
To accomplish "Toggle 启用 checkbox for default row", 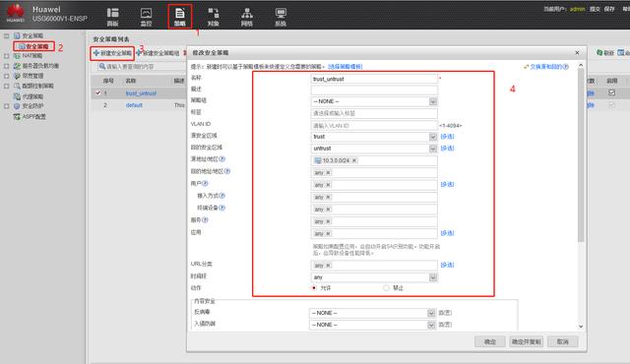I will coord(611,105).
